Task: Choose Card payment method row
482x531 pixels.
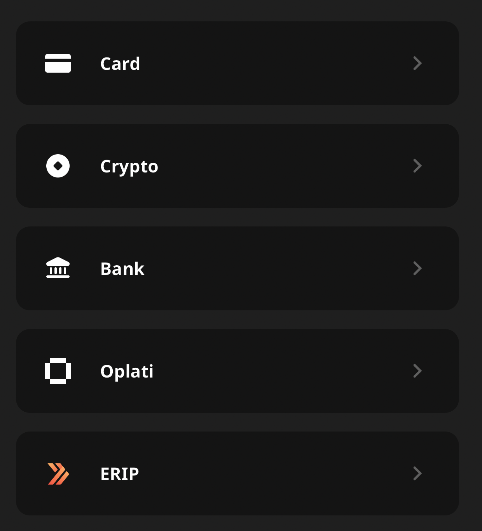Action: (x=237, y=63)
